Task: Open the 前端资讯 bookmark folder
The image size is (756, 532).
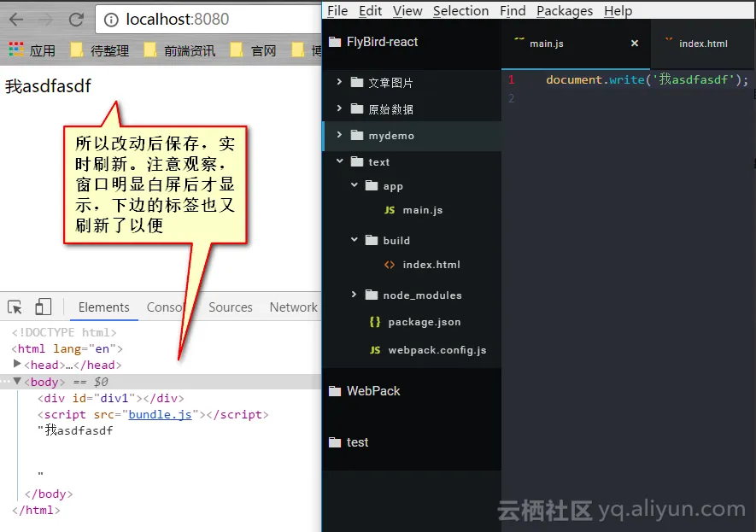Action: 179,50
